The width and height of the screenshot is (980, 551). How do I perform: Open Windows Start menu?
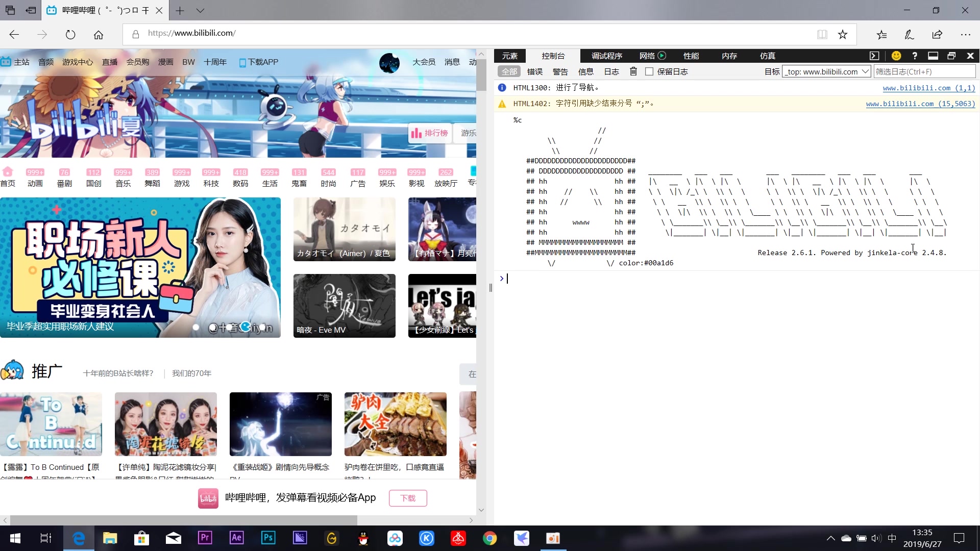(15, 538)
